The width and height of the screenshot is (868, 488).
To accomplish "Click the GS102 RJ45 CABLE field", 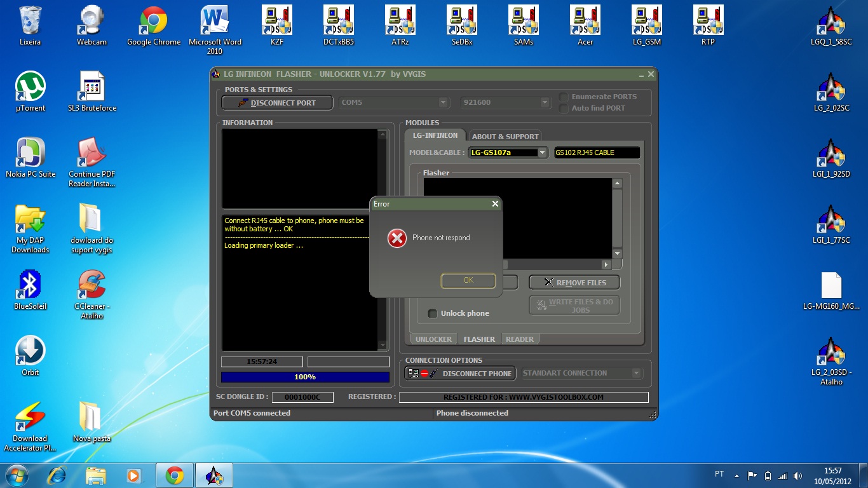I will click(x=597, y=152).
